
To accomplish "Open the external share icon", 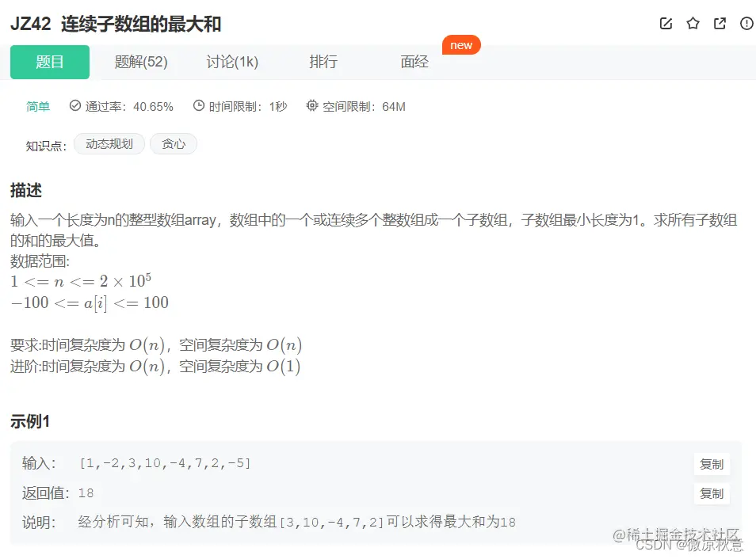I will click(719, 24).
